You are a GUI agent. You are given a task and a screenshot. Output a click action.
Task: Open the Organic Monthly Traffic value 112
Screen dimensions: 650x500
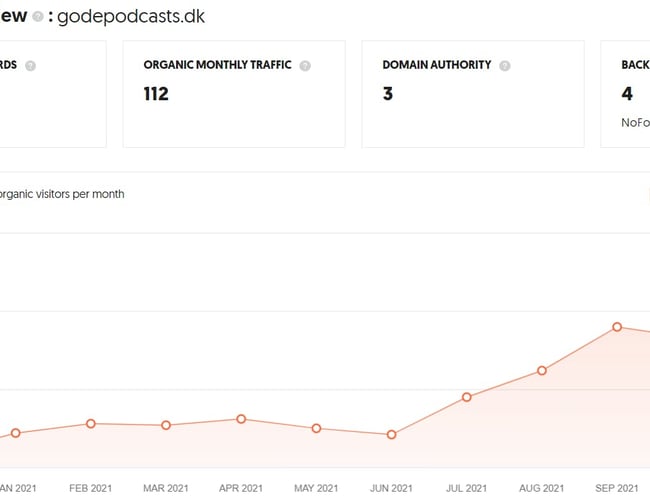tap(156, 94)
